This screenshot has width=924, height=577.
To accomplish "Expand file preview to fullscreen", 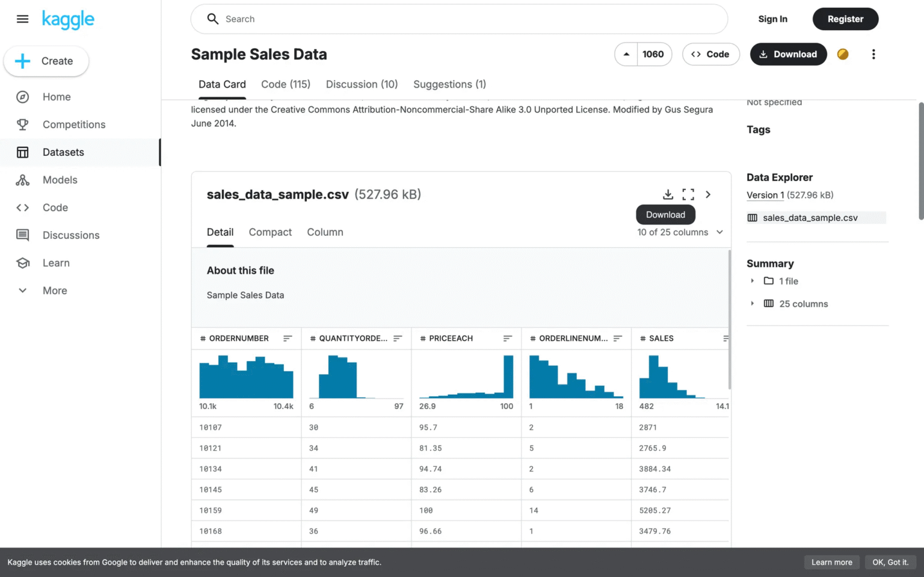I will pyautogui.click(x=688, y=194).
